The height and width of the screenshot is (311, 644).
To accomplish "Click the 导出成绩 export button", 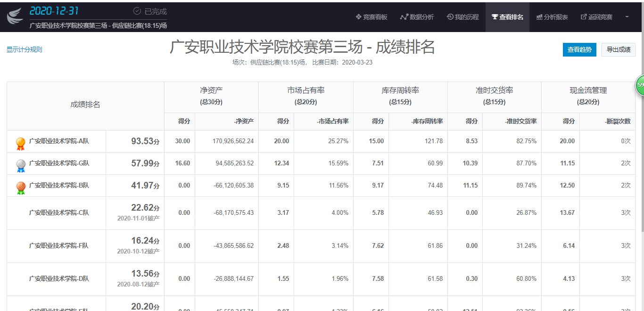I will pos(618,49).
